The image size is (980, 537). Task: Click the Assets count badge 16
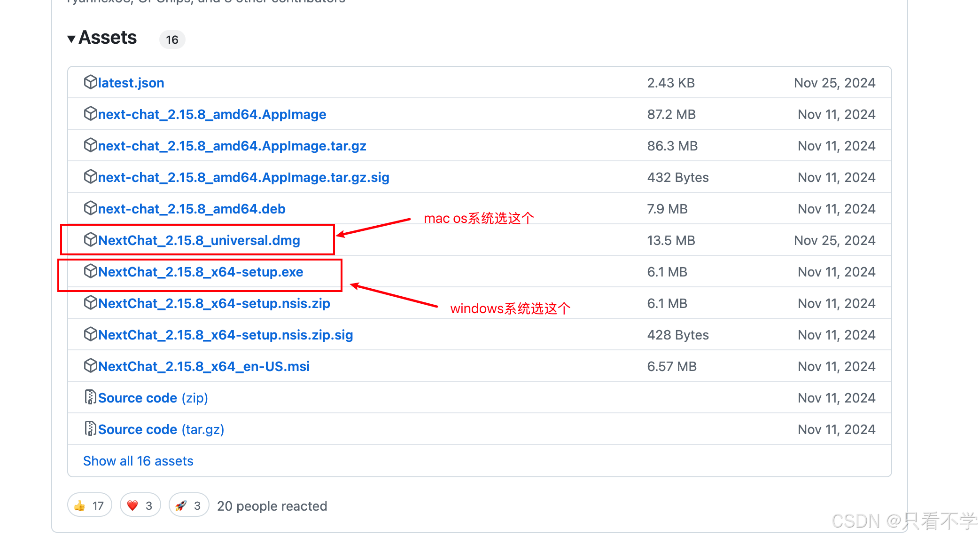[172, 39]
